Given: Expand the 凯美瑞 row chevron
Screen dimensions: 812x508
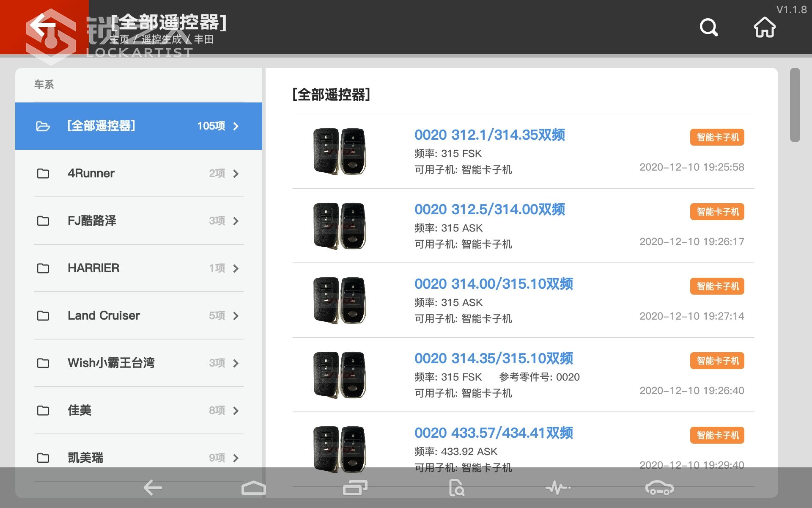Looking at the screenshot, I should 236,458.
